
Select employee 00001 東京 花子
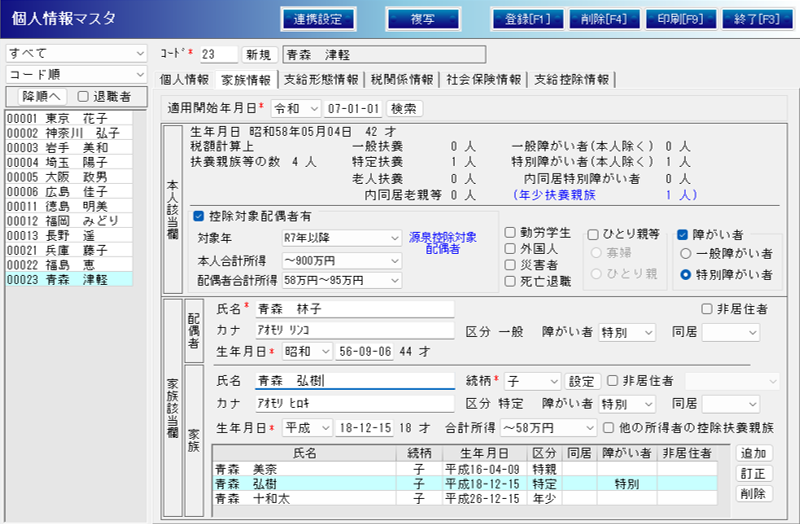pyautogui.click(x=69, y=118)
